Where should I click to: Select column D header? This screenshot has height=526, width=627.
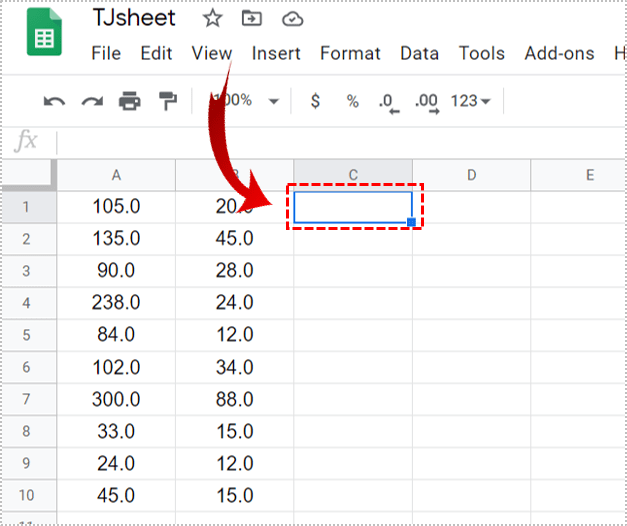click(x=471, y=175)
